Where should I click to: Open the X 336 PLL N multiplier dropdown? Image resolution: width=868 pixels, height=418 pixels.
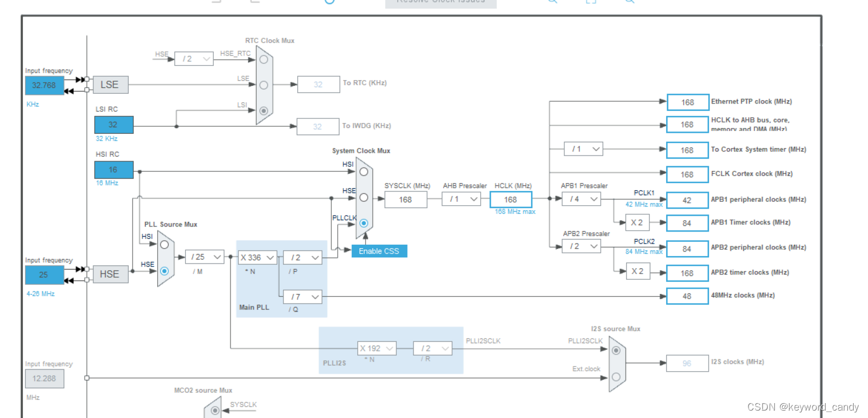tap(257, 257)
